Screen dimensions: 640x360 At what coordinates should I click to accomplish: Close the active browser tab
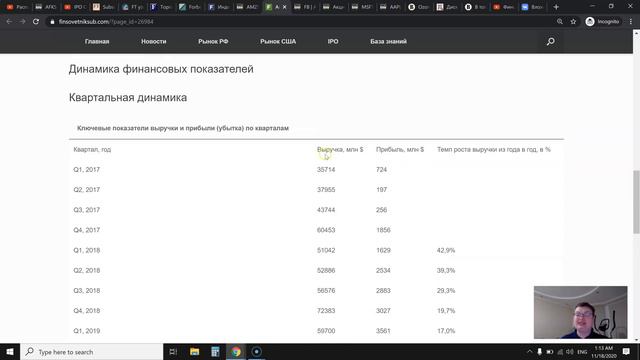[284, 7]
